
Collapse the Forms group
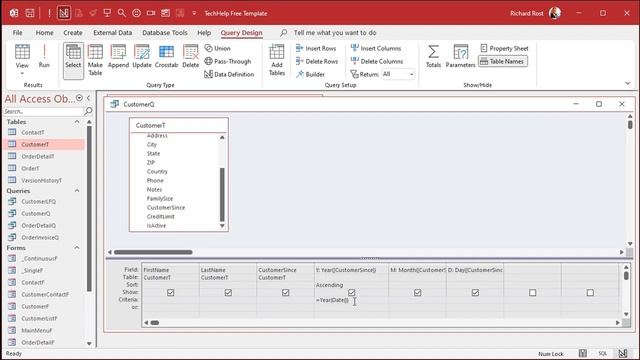point(77,248)
